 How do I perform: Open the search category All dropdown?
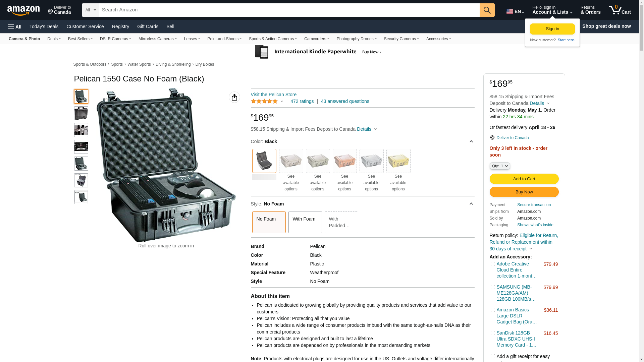[91, 10]
